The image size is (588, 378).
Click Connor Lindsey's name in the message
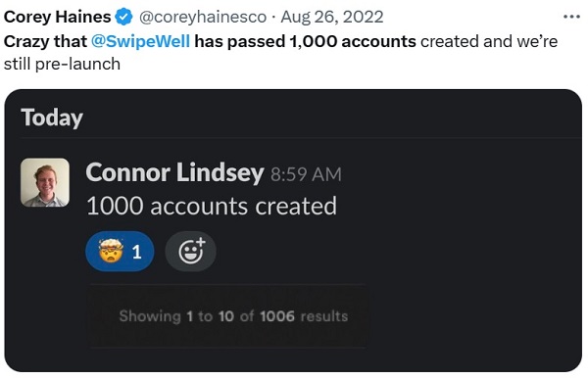[174, 173]
